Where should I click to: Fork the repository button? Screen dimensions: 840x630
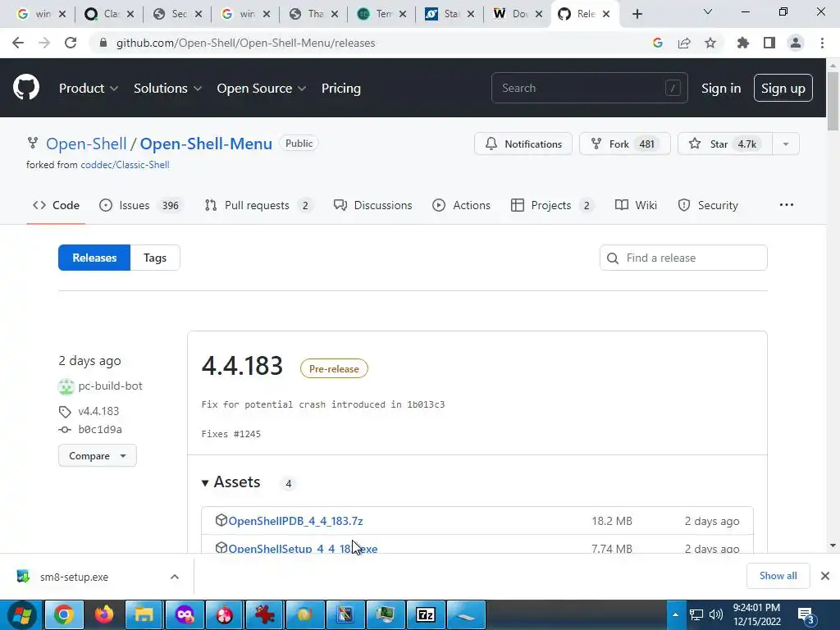[624, 144]
